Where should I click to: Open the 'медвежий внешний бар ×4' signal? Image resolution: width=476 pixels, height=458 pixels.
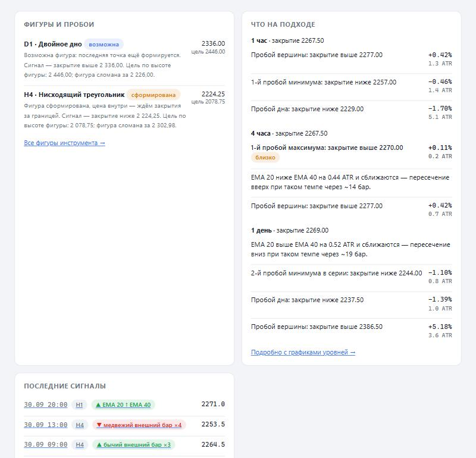pos(139,425)
